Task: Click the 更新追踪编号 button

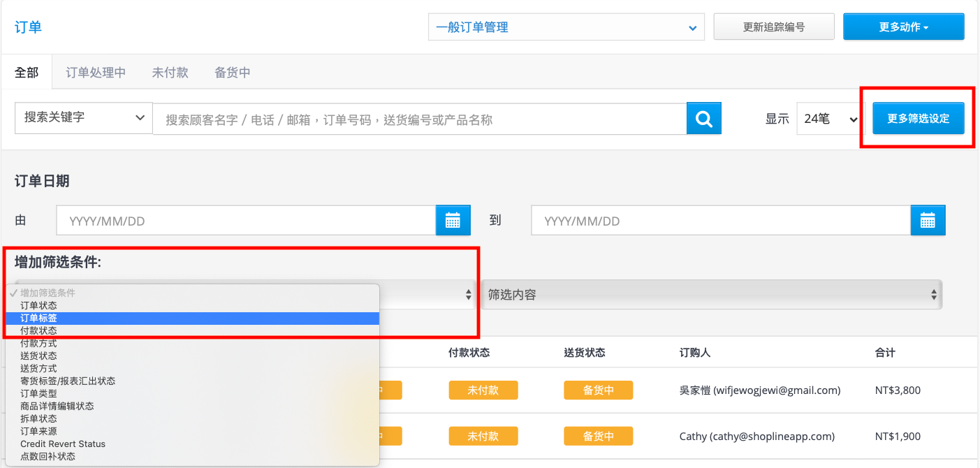Action: pyautogui.click(x=774, y=27)
